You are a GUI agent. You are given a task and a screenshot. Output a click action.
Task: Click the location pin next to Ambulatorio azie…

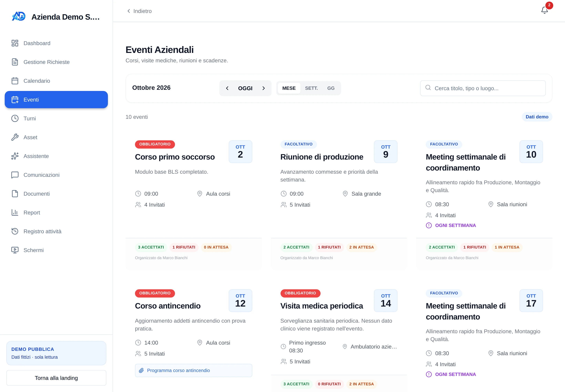click(x=345, y=347)
